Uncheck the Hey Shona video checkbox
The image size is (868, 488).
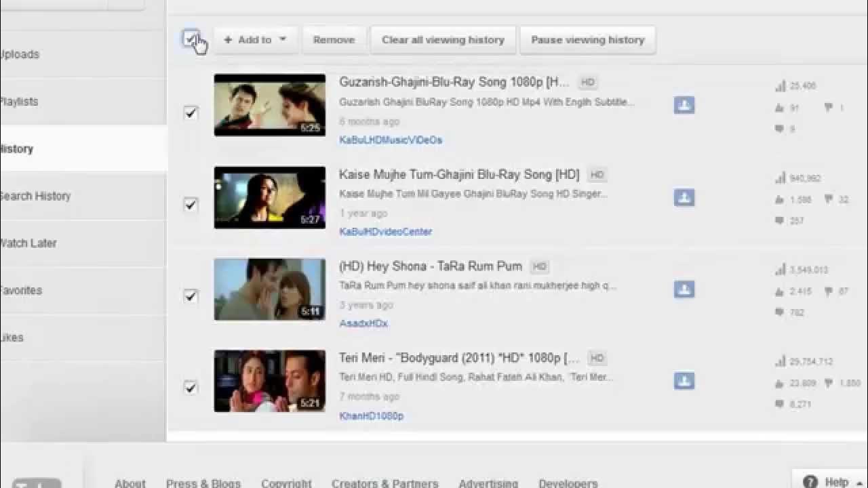tap(191, 296)
